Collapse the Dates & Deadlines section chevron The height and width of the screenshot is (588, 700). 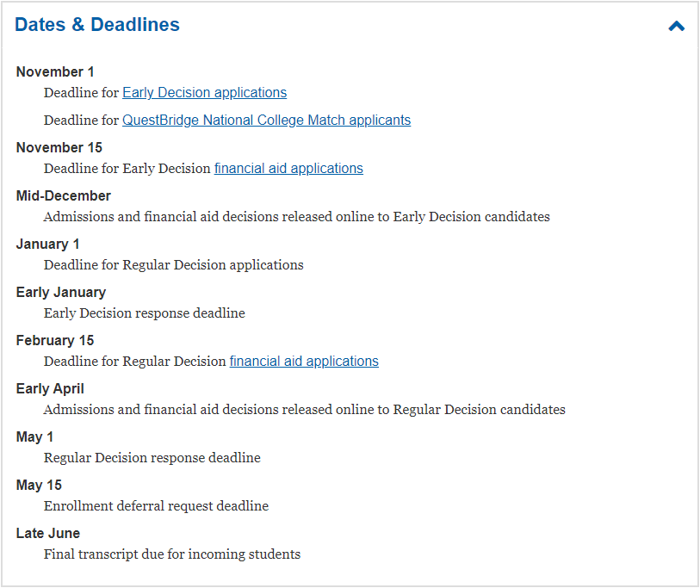click(x=677, y=27)
